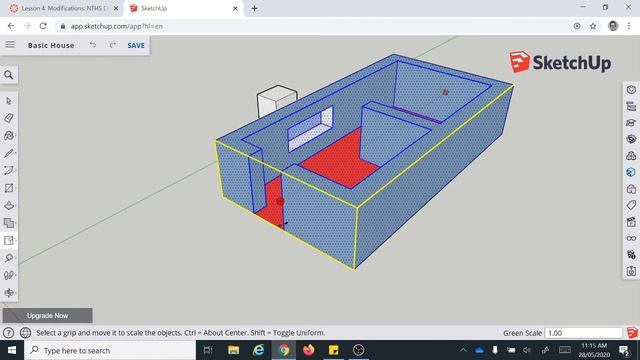The image size is (640, 360).
Task: Close the Lesson 4: Modifications tab
Action: [x=116, y=8]
